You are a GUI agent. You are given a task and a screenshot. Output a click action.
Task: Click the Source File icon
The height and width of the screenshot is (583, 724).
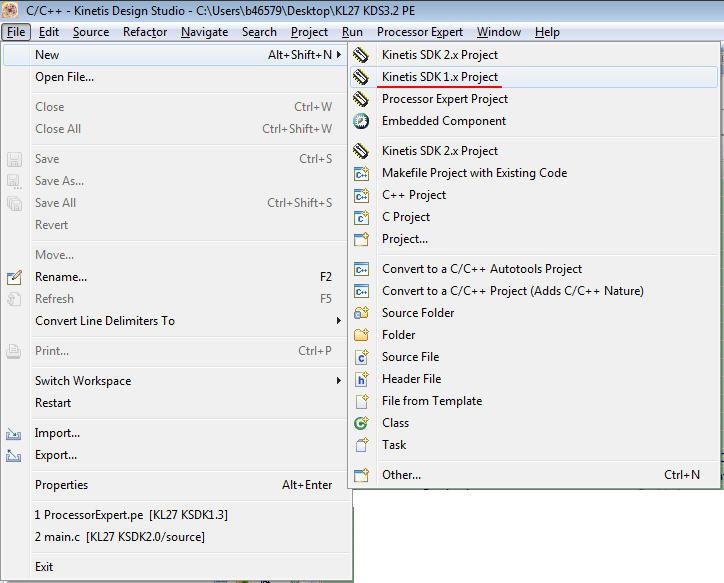point(361,357)
